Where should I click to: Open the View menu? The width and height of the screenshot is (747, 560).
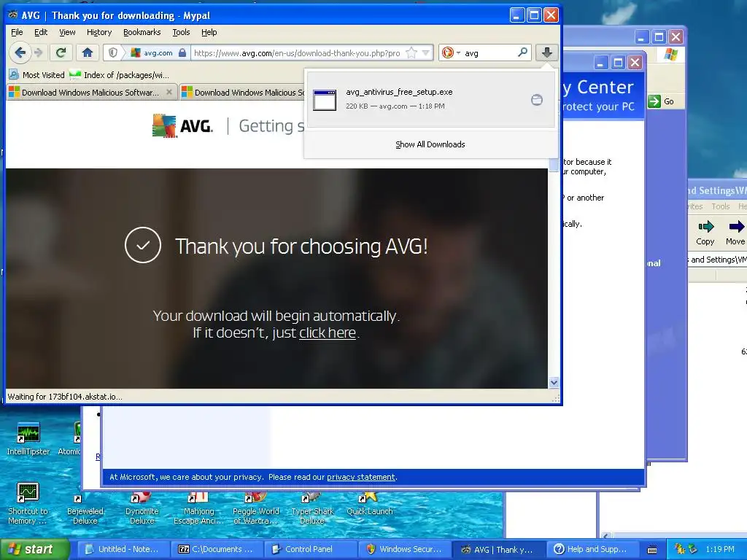point(67,32)
